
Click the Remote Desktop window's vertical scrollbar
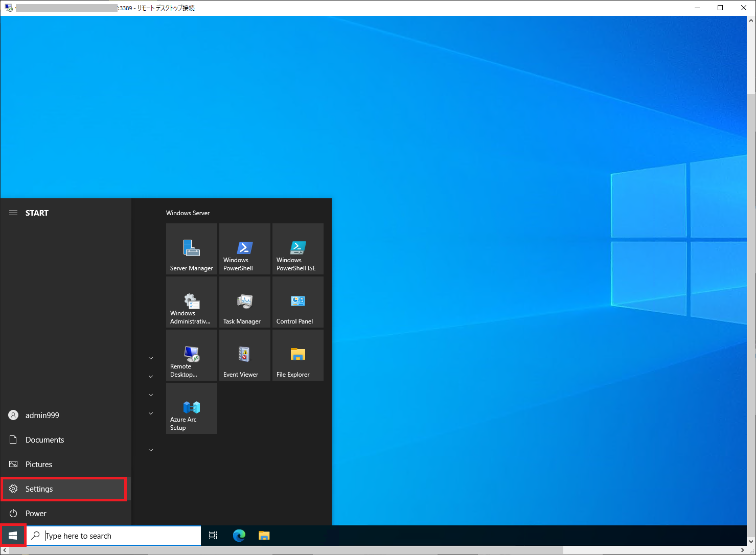751,315
